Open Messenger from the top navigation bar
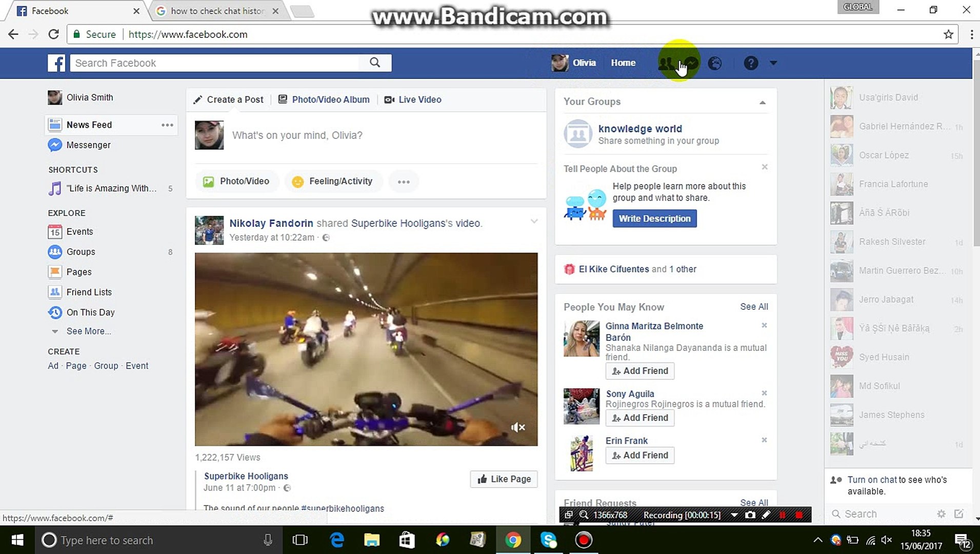 click(x=691, y=63)
